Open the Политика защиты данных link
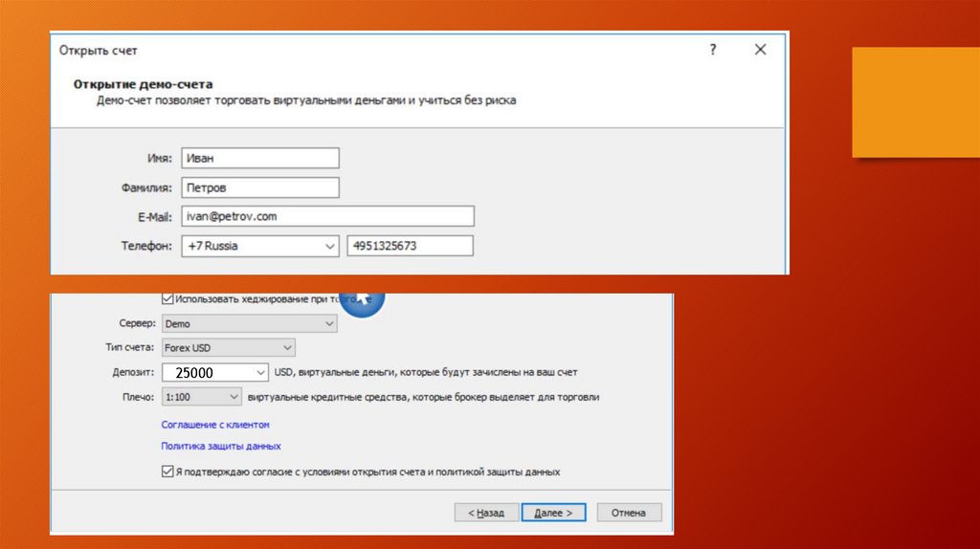This screenshot has height=549, width=980. click(x=221, y=446)
